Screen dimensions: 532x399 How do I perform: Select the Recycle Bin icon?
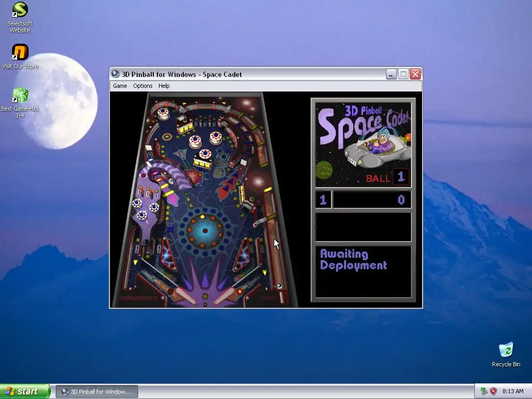[x=506, y=354]
